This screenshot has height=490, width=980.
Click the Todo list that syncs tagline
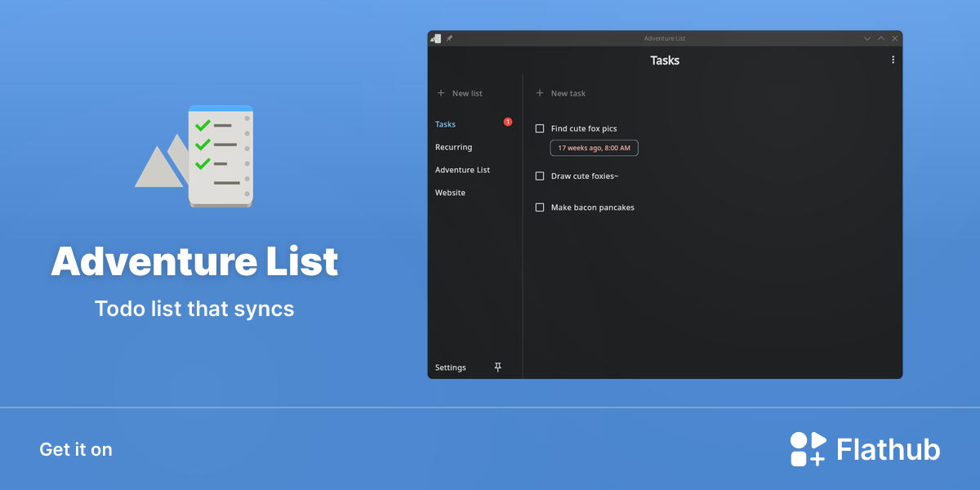pyautogui.click(x=194, y=309)
